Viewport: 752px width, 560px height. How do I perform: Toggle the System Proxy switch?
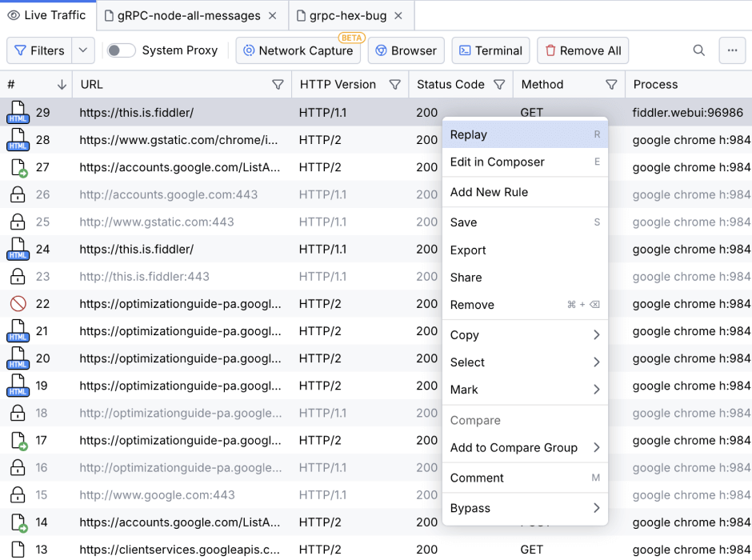coord(121,50)
